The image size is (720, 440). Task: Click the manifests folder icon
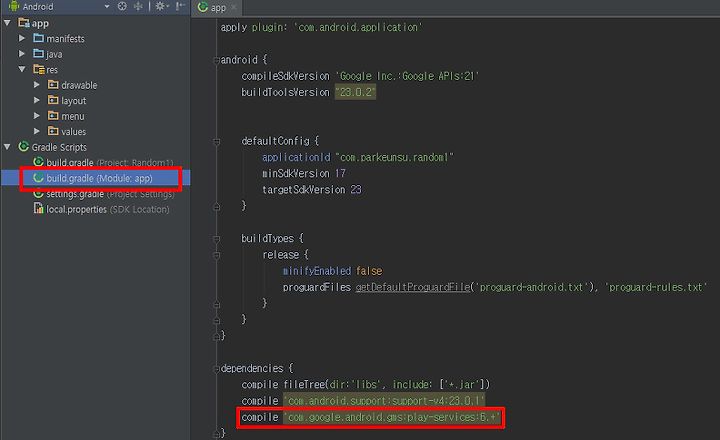(39, 38)
